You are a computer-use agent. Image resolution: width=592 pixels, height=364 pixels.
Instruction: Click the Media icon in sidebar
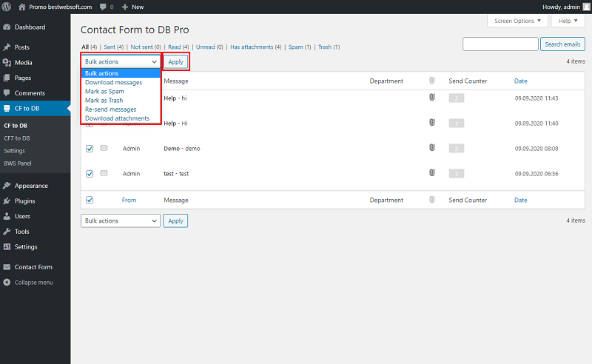point(7,62)
